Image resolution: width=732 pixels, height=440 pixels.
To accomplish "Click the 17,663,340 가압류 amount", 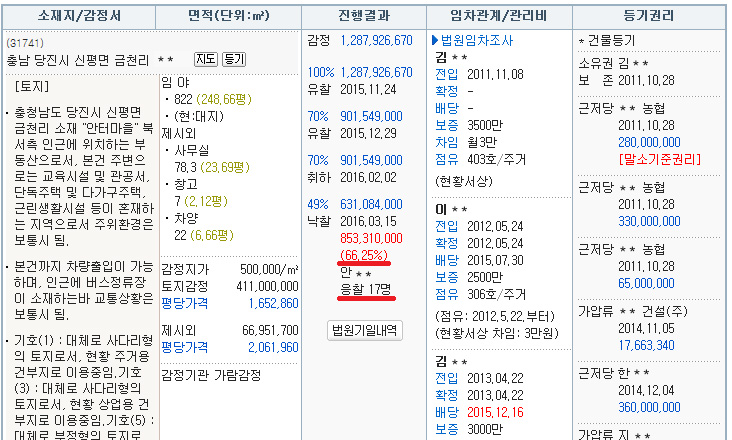I will click(x=649, y=345).
